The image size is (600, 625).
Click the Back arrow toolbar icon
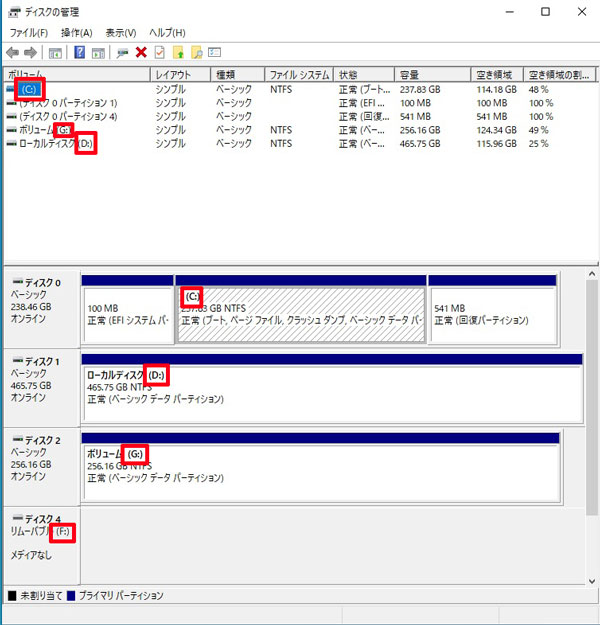pyautogui.click(x=12, y=52)
